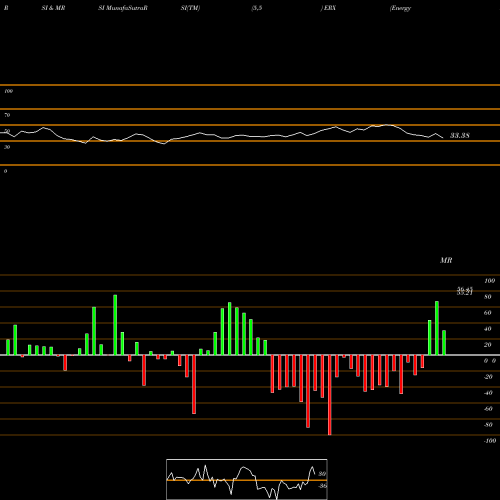Image resolution: width=500 pixels, height=500 pixels.
Task: Click the MR axis label -20
Action: pos(488,377)
